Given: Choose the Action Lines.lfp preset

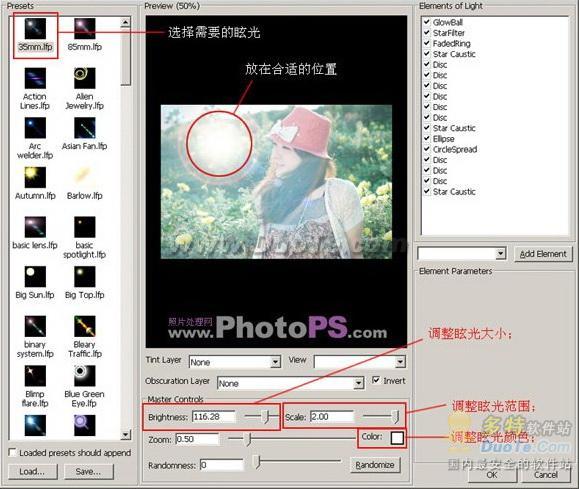Looking at the screenshot, I should click(35, 89).
